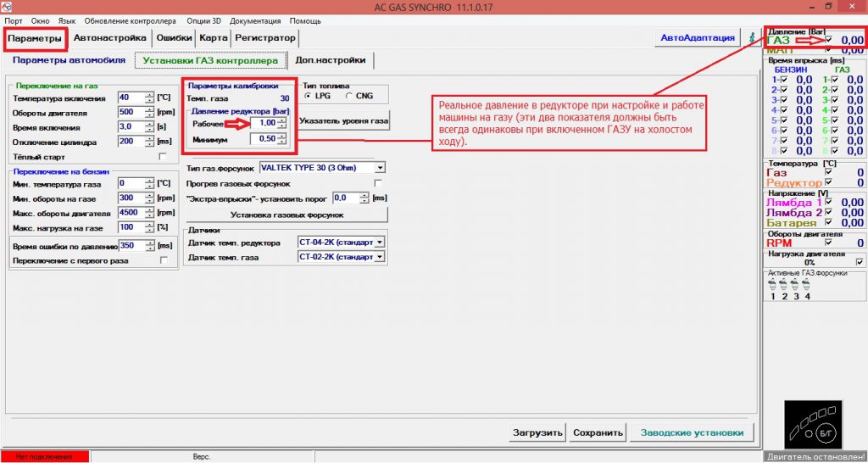
Task: Click the Двигатель остановлен status label
Action: pyautogui.click(x=814, y=457)
